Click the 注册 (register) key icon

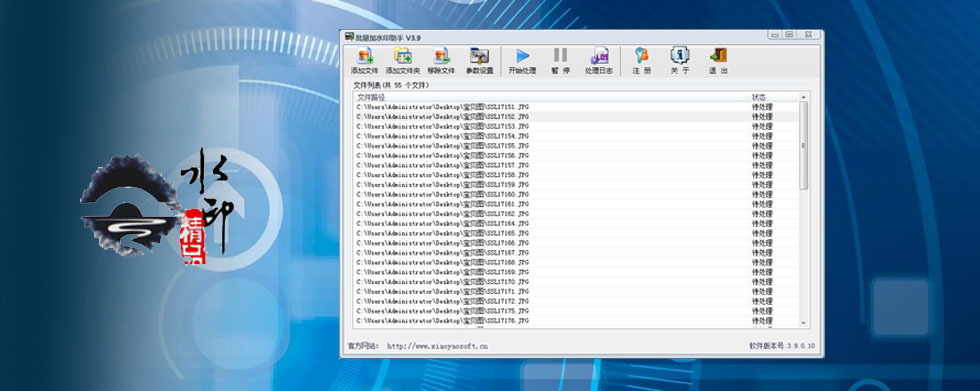641,55
